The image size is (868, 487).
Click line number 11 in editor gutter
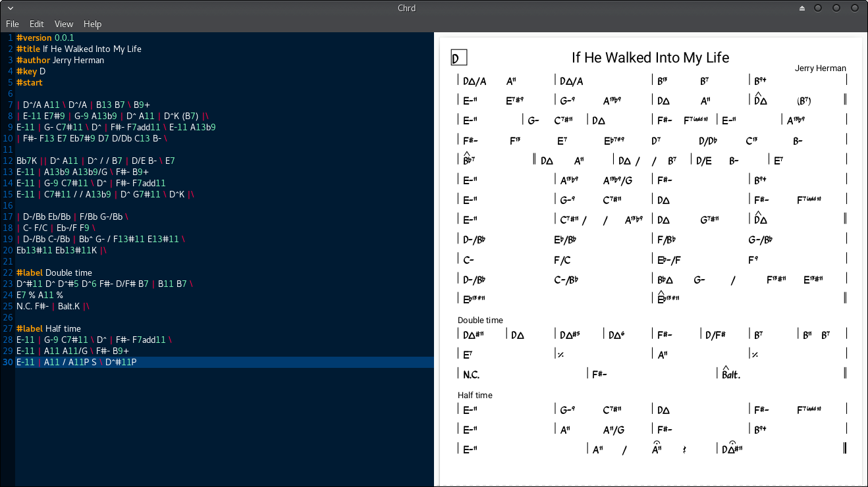(8, 149)
